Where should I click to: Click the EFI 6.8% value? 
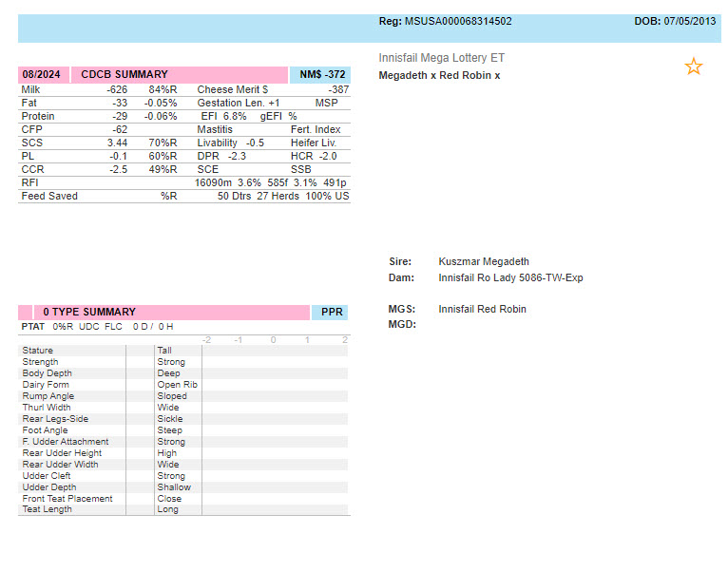pyautogui.click(x=223, y=116)
